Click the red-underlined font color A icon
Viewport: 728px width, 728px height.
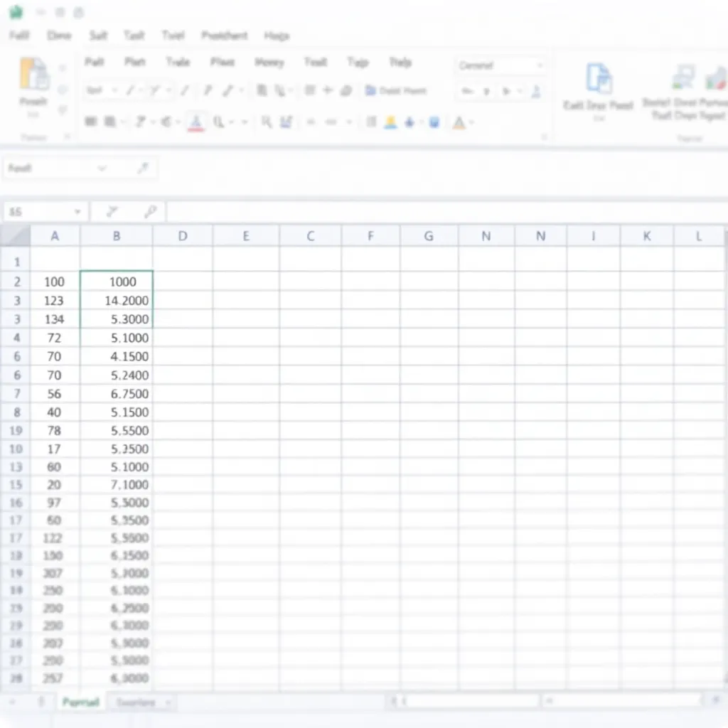(x=196, y=122)
